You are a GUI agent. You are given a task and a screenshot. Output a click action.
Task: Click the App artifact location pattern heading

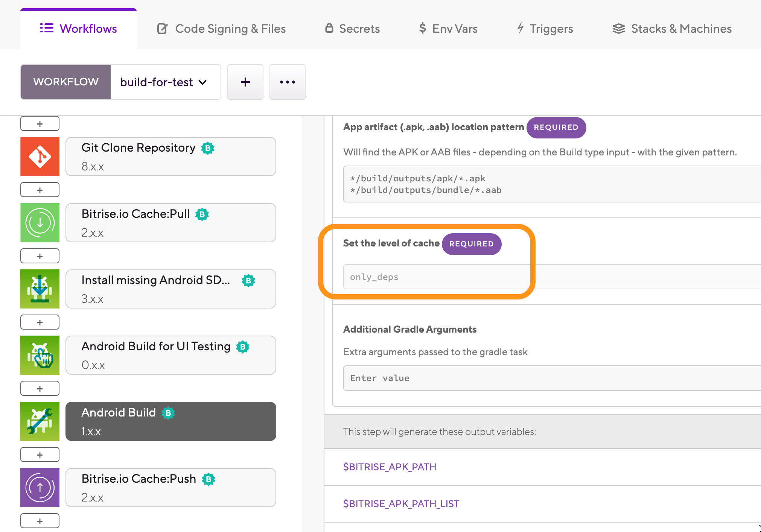coord(434,127)
